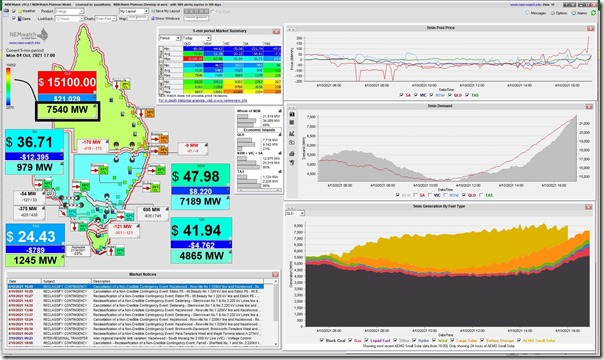Click the TAS economic island chart icon
This screenshot has height=360, width=604.
280,171
